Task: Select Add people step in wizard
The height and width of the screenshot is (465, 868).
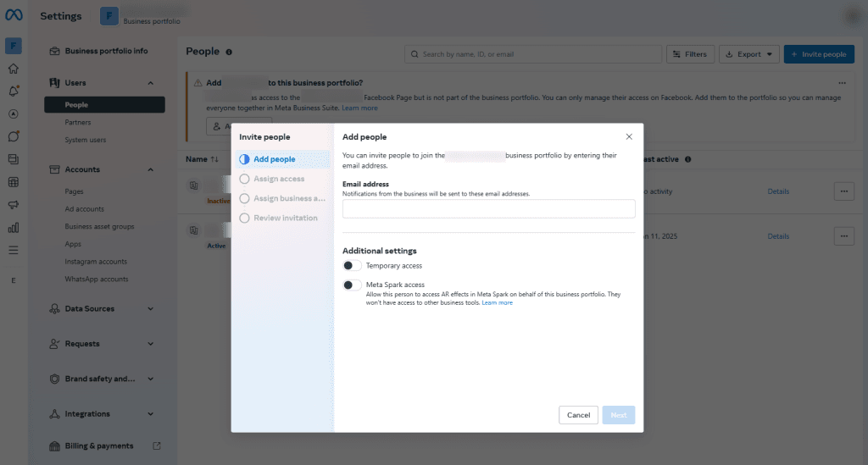Action: coord(274,159)
